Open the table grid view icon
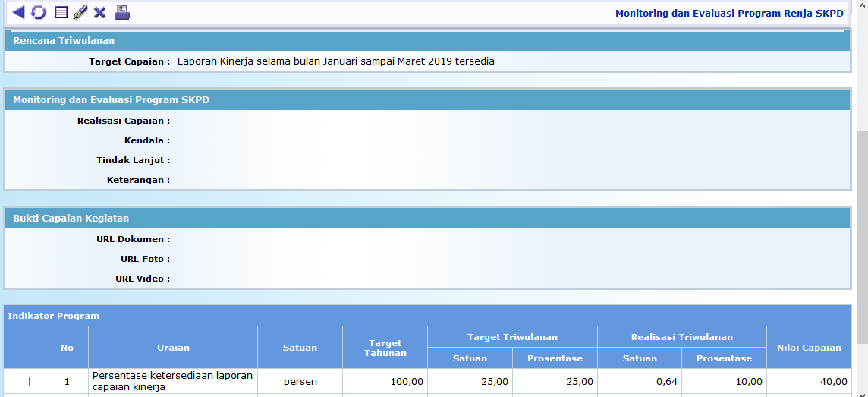The height and width of the screenshot is (397, 868). pyautogui.click(x=61, y=12)
